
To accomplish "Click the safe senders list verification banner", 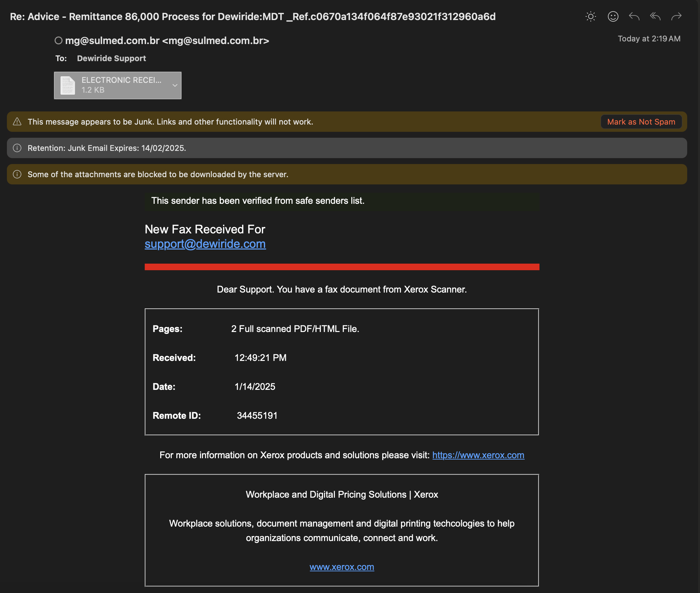I will 342,201.
